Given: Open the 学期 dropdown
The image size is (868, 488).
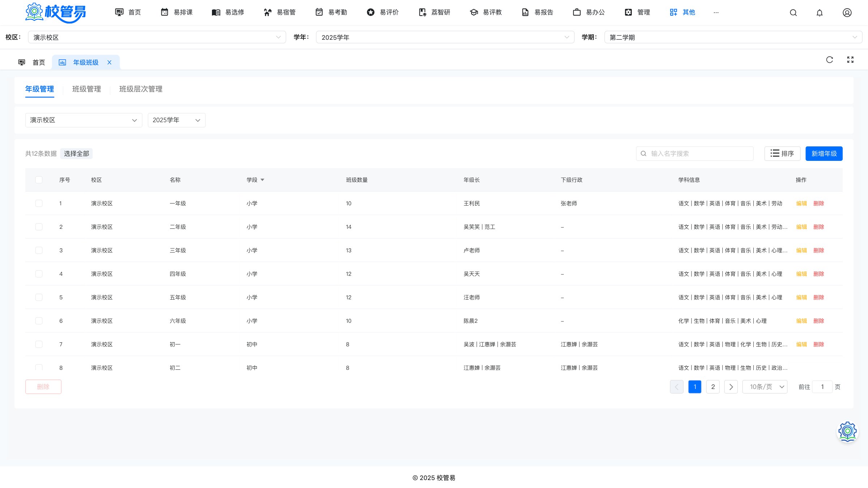Looking at the screenshot, I should (733, 37).
